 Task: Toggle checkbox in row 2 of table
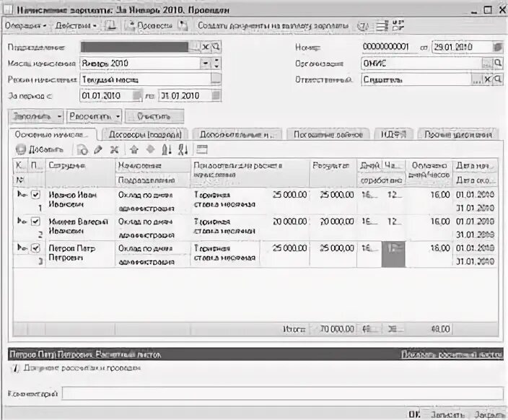coord(35,222)
